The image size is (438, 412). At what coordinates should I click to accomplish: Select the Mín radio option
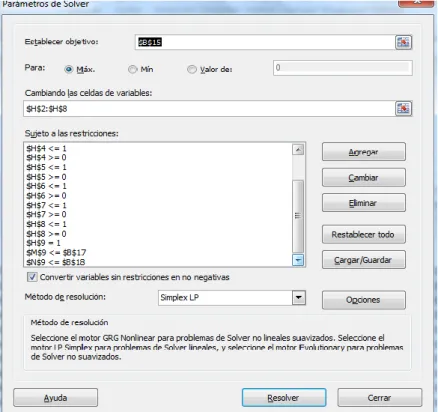point(133,69)
